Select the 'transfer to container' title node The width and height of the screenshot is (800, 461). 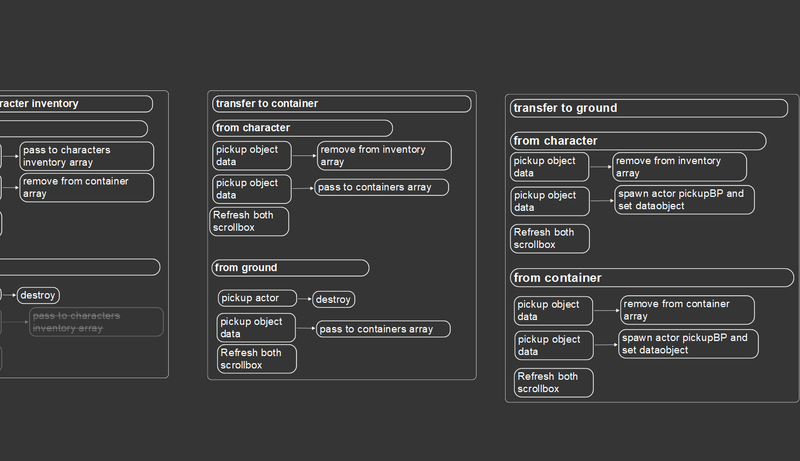(x=342, y=104)
